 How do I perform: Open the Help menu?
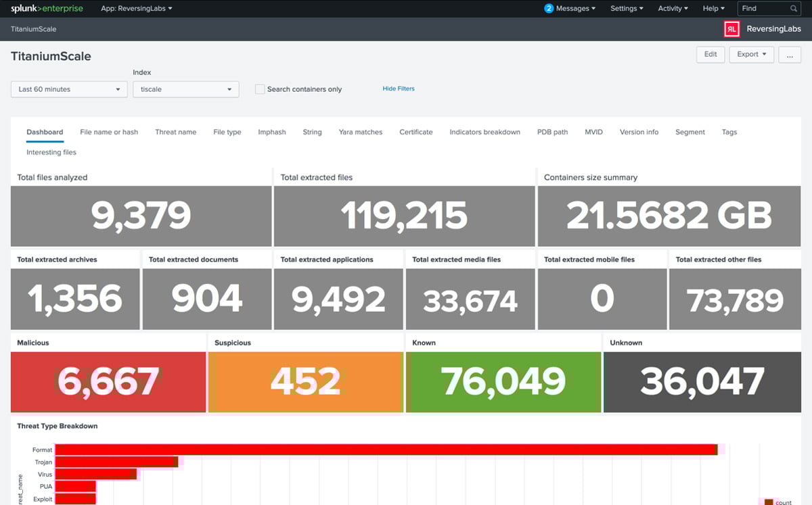point(713,9)
